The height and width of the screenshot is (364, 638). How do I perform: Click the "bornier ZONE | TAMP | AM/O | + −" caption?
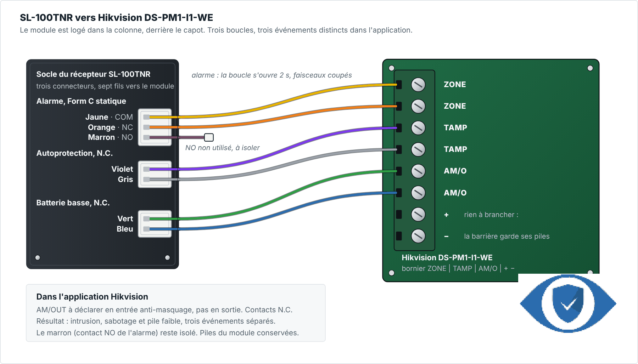(458, 268)
